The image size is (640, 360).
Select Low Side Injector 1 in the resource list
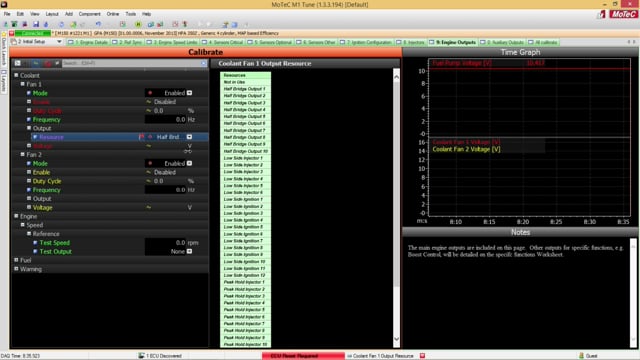coord(245,158)
